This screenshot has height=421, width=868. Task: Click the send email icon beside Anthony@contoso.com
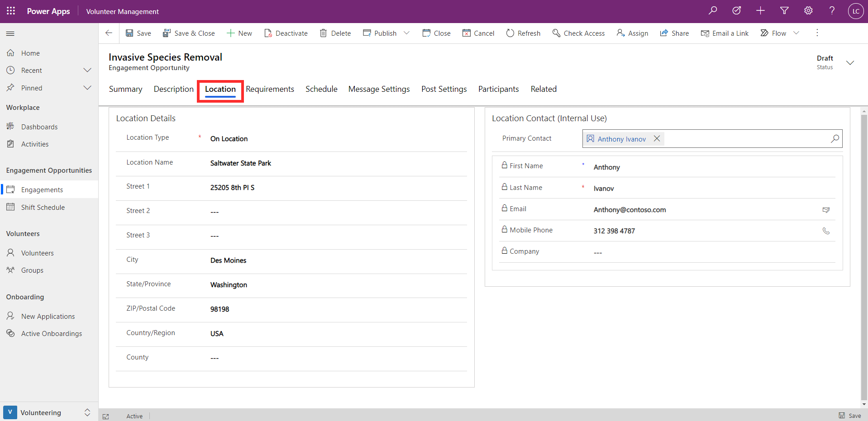(826, 210)
